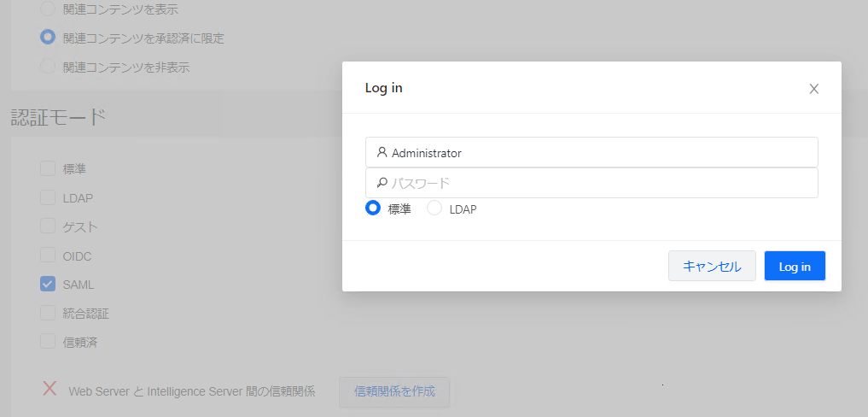Select the 標準 radio button in dialog

tap(373, 208)
